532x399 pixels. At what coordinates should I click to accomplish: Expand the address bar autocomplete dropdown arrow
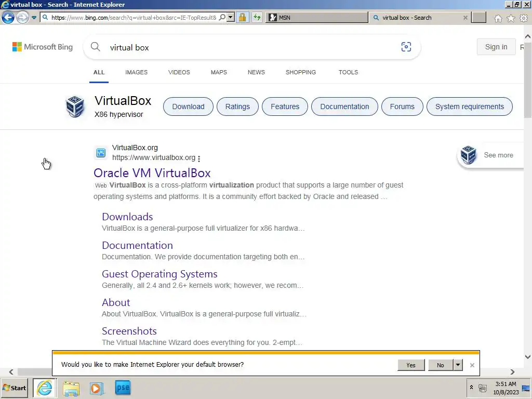[231, 17]
